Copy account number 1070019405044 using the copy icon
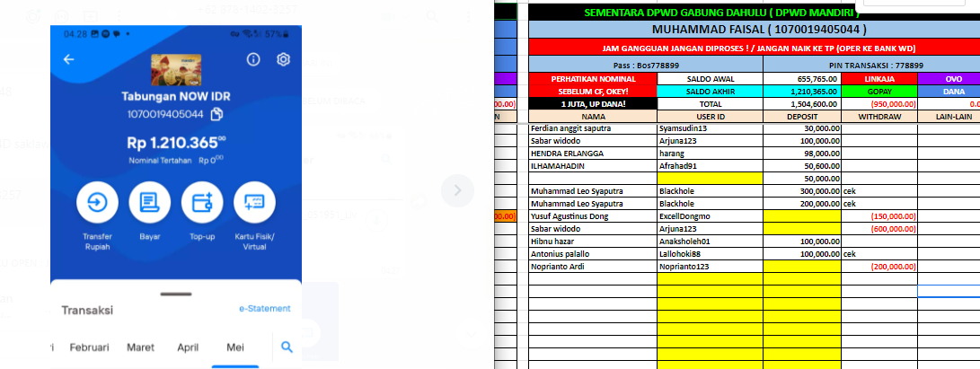Viewport: 980px width, 369px height. tap(216, 114)
